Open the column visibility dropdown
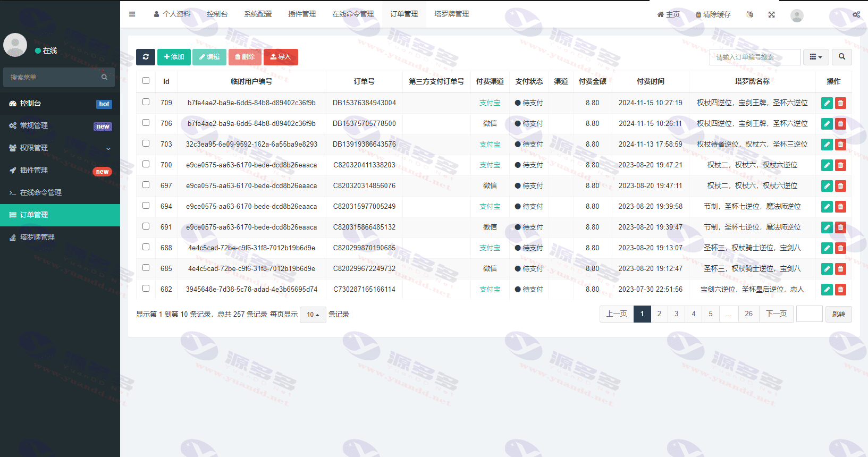868x457 pixels. coord(816,57)
